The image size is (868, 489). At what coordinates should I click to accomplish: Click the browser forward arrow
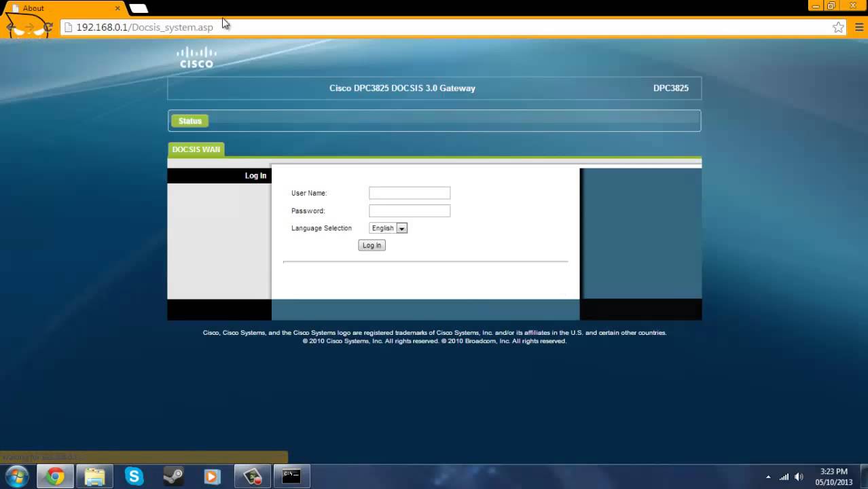(29, 28)
